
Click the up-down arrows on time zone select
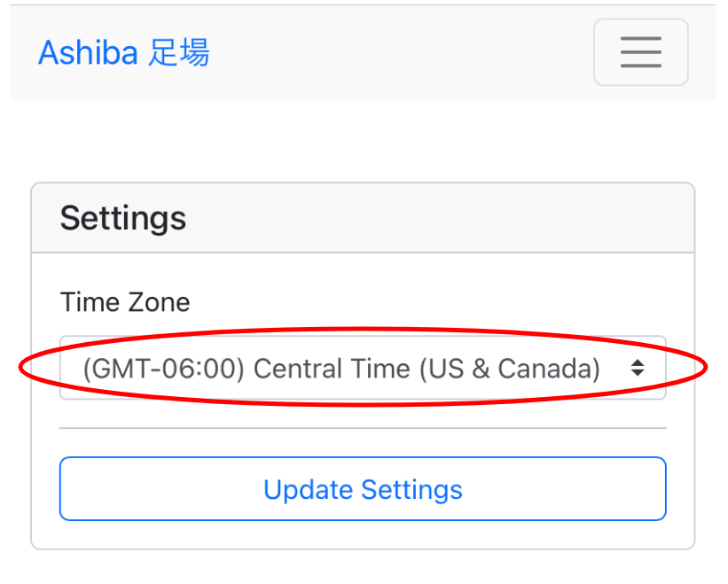pyautogui.click(x=637, y=368)
